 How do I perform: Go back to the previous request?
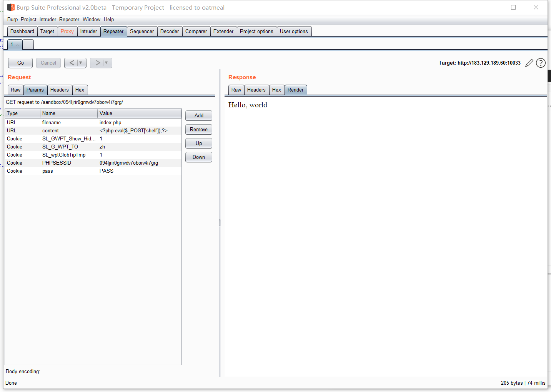tap(72, 63)
